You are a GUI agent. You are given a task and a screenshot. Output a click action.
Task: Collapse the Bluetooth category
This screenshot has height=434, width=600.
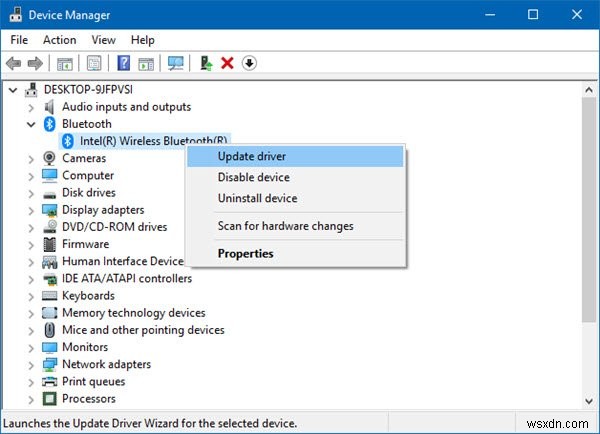(31, 124)
